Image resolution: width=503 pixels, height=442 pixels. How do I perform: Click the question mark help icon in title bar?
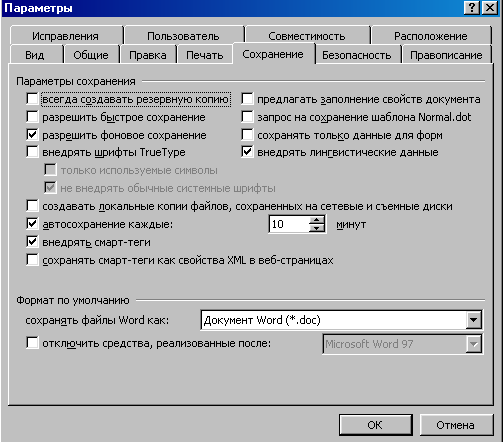click(x=472, y=7)
